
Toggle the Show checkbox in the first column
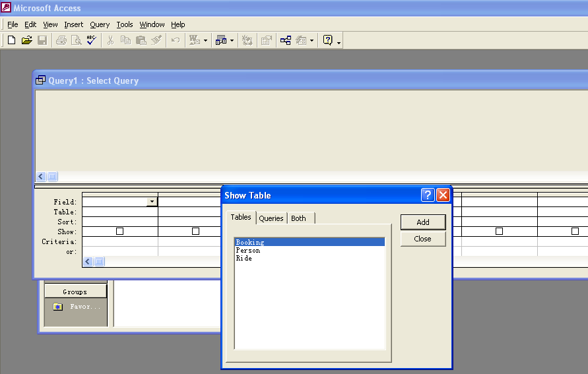[x=119, y=232]
